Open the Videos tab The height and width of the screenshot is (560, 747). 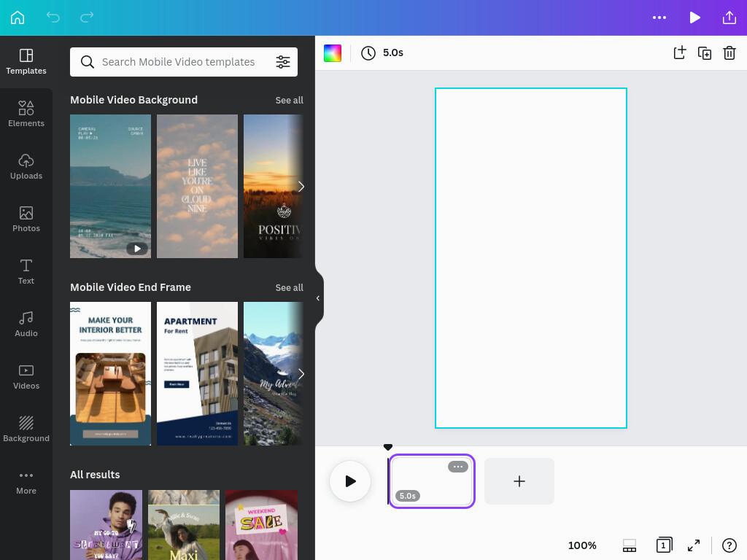26,377
